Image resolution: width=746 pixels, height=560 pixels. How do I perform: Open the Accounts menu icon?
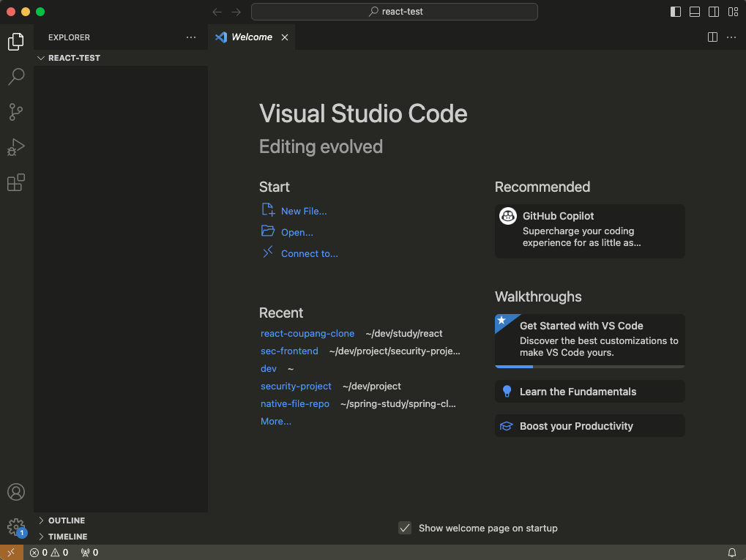(x=16, y=492)
